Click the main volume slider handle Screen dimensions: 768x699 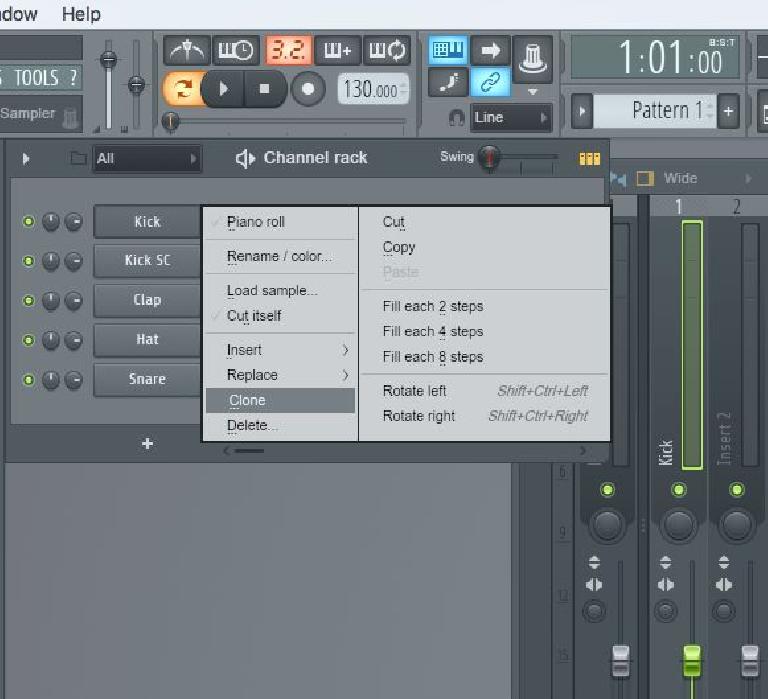(x=108, y=60)
